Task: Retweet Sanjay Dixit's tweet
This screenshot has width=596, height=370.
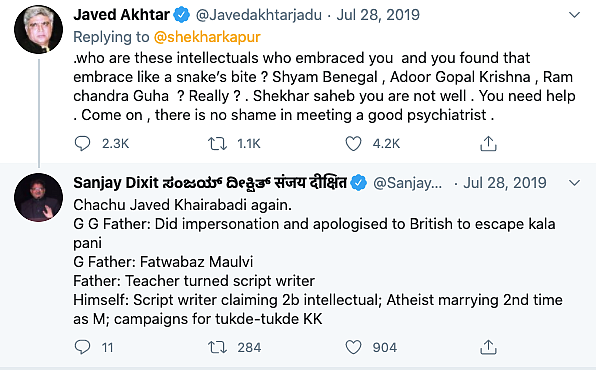Action: pos(217,347)
